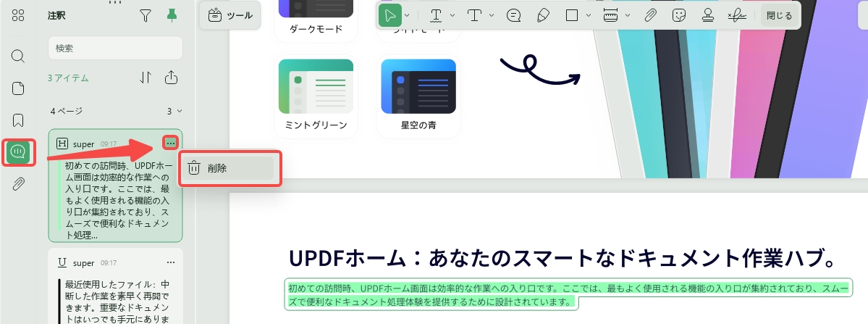Open the stamp tool
This screenshot has height=324, width=868.
point(707,15)
